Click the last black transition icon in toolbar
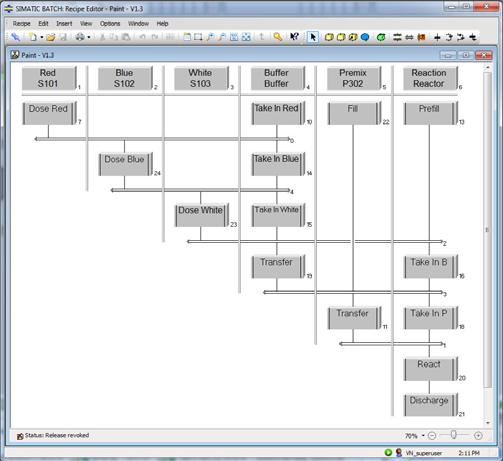This screenshot has height=461, width=503. (x=473, y=37)
